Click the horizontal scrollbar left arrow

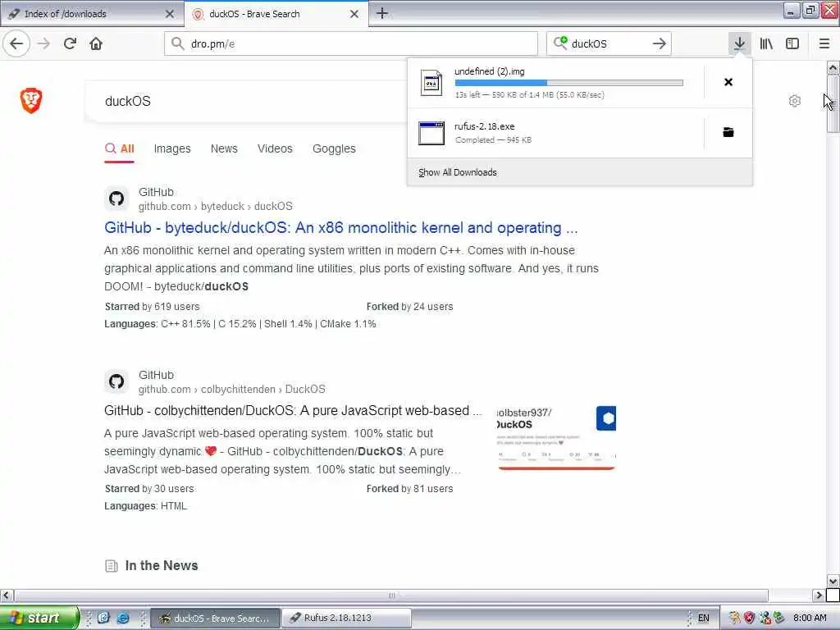click(x=7, y=596)
